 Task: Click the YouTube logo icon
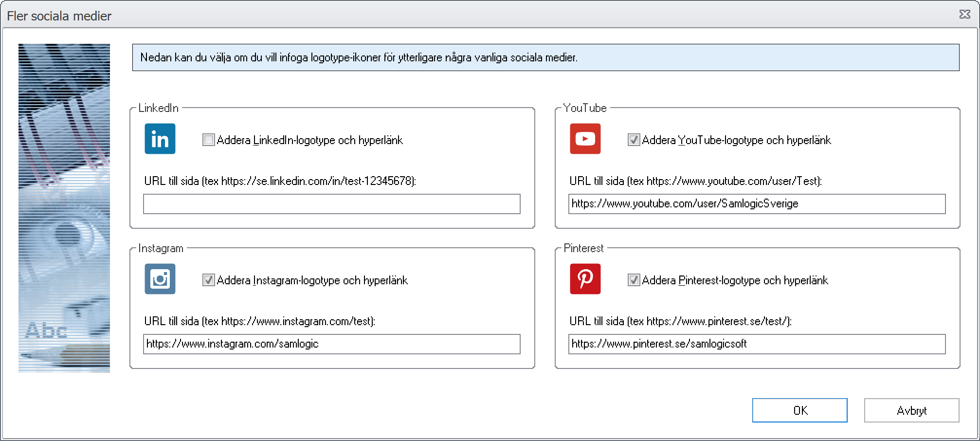585,139
